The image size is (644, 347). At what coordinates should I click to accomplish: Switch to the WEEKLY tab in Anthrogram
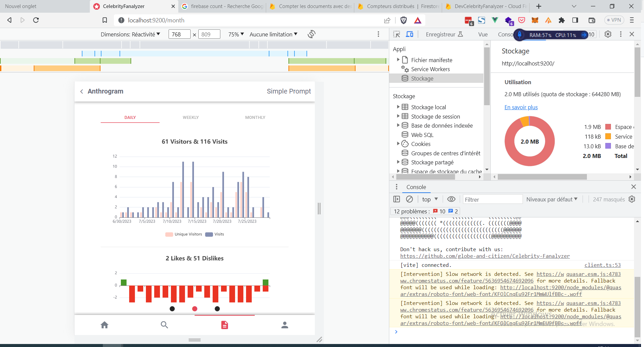tap(191, 117)
